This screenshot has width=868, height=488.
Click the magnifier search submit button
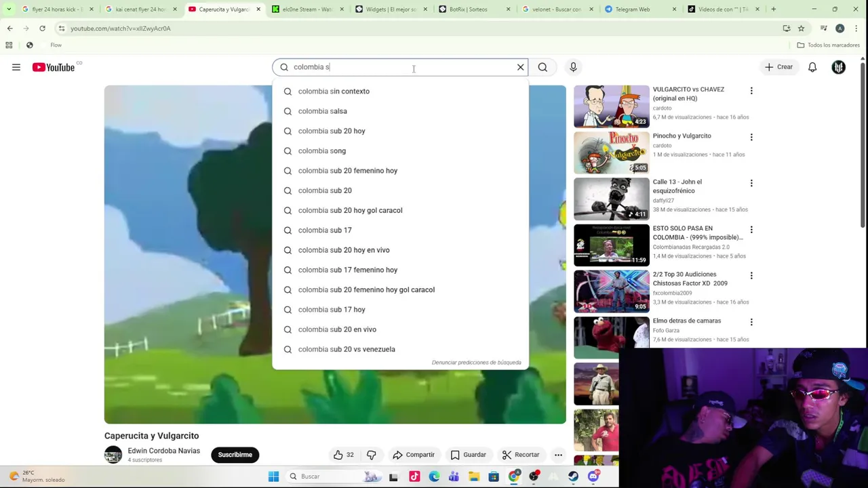[x=542, y=67]
